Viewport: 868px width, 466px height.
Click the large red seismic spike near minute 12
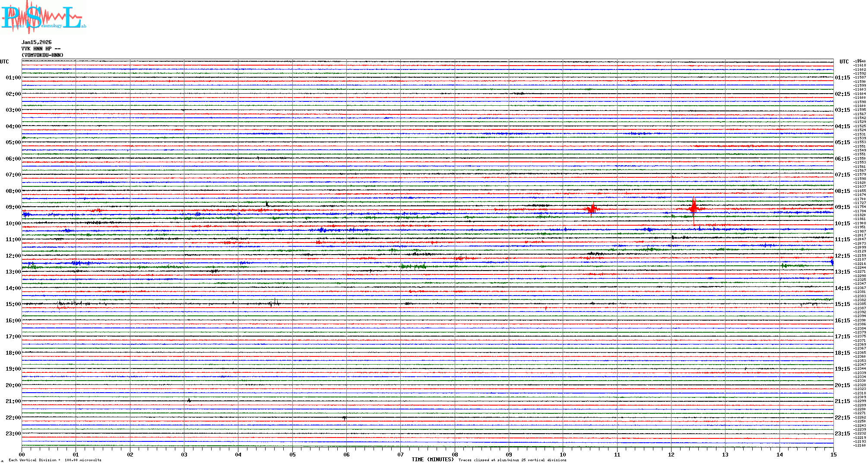point(694,208)
